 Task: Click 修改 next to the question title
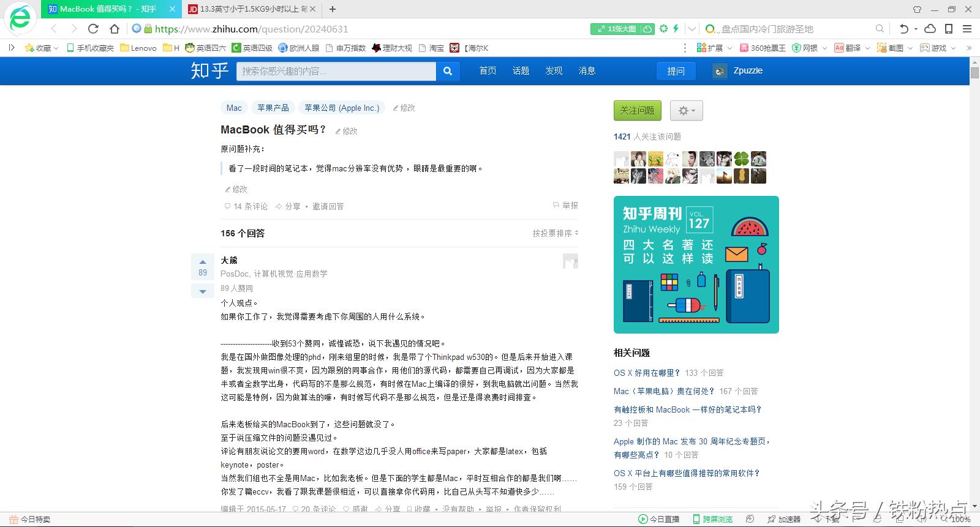347,131
